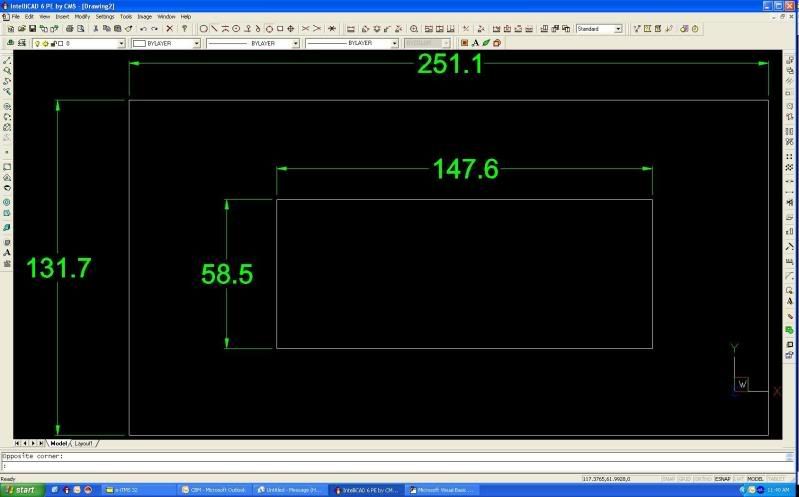The image size is (799, 497).
Task: Switch to Microsoft Visual Basic taskbar button
Action: (x=440, y=490)
